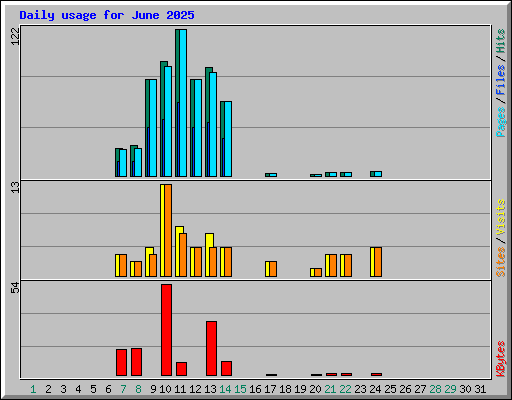Click day label '8' on the x-axis
This screenshot has height=400, width=512.
click(x=138, y=389)
